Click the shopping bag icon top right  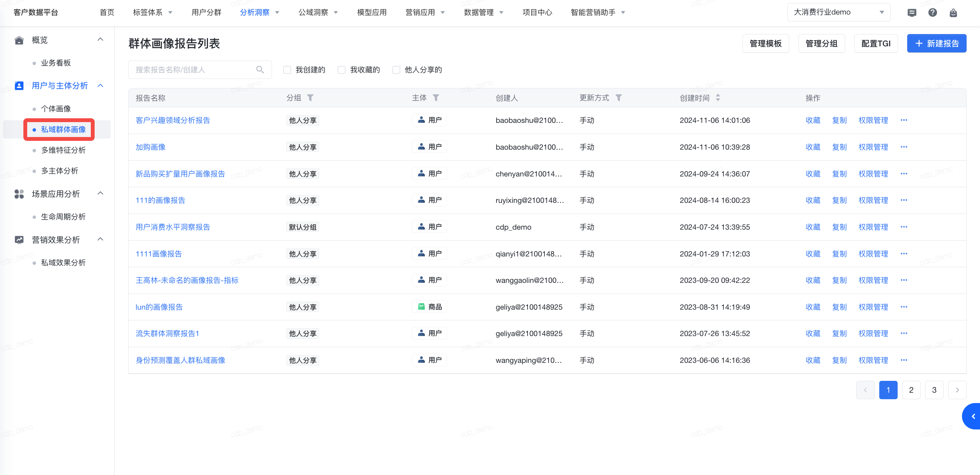953,13
